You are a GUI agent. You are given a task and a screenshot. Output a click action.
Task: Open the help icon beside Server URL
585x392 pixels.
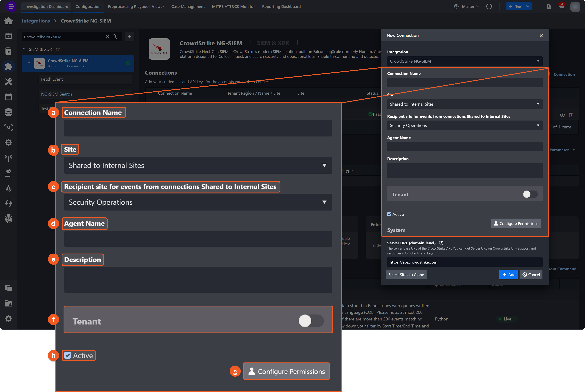441,243
